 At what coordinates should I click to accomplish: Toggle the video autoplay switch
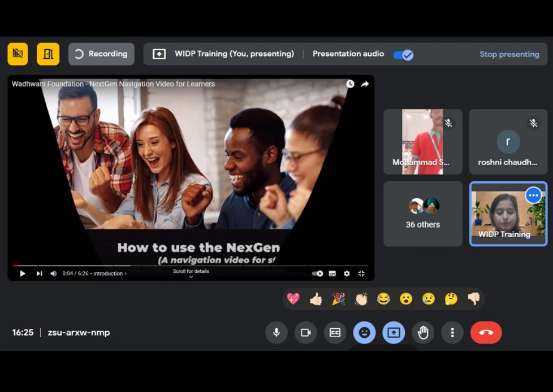pos(317,273)
